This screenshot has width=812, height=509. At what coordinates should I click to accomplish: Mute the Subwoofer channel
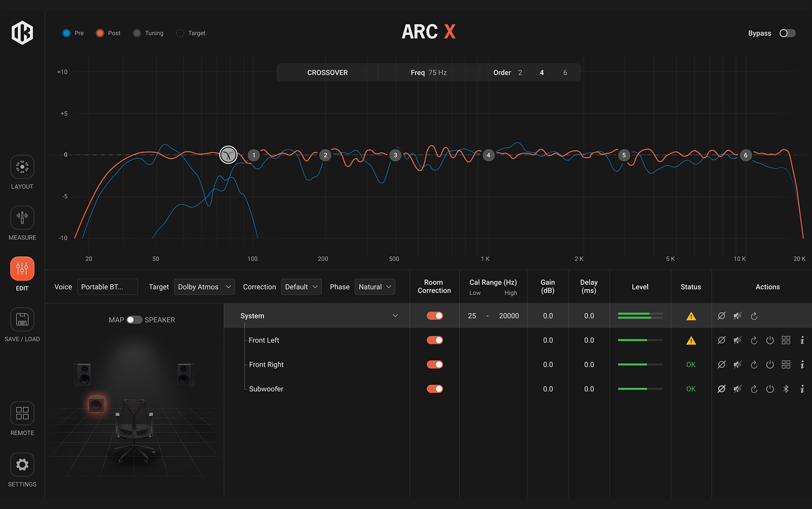[737, 389]
